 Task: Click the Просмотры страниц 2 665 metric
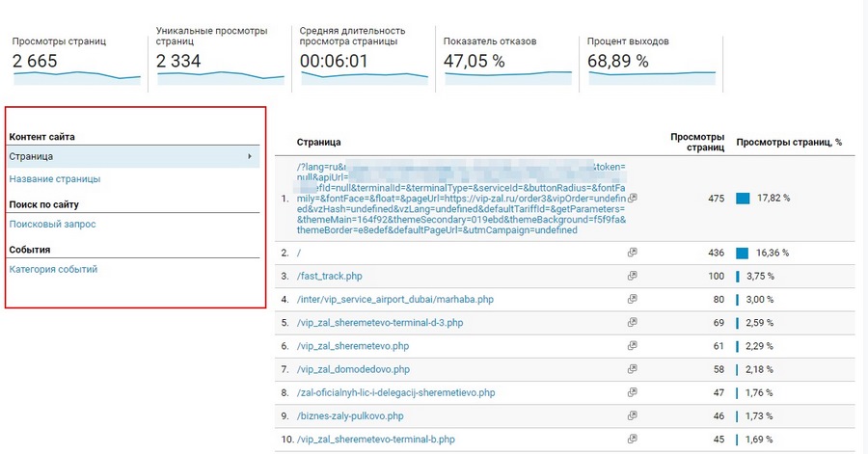(x=76, y=61)
